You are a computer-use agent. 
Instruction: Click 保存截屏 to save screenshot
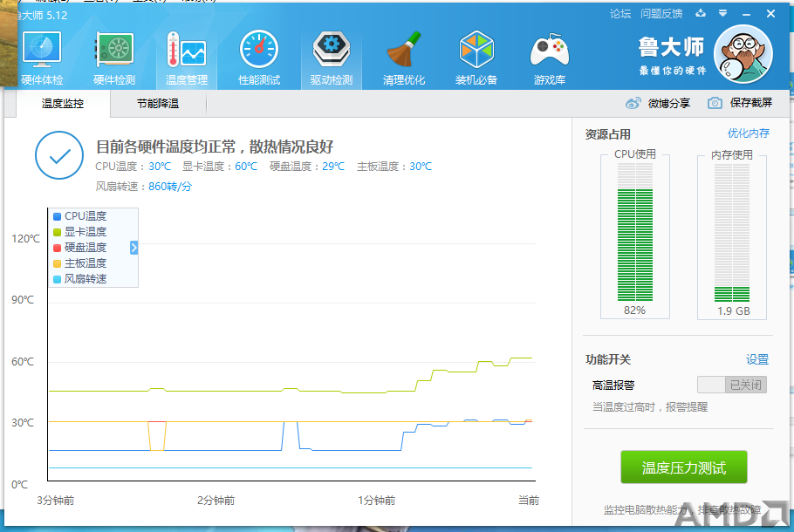(x=751, y=103)
